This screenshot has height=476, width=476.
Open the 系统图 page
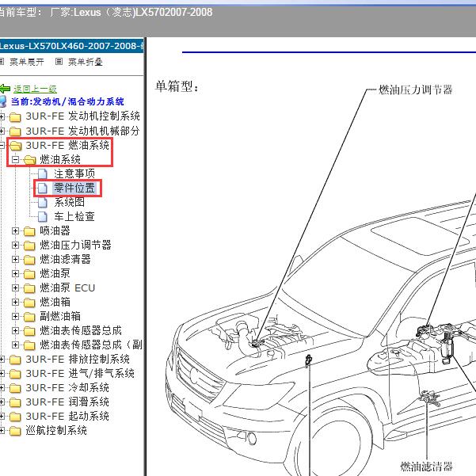pyautogui.click(x=70, y=202)
